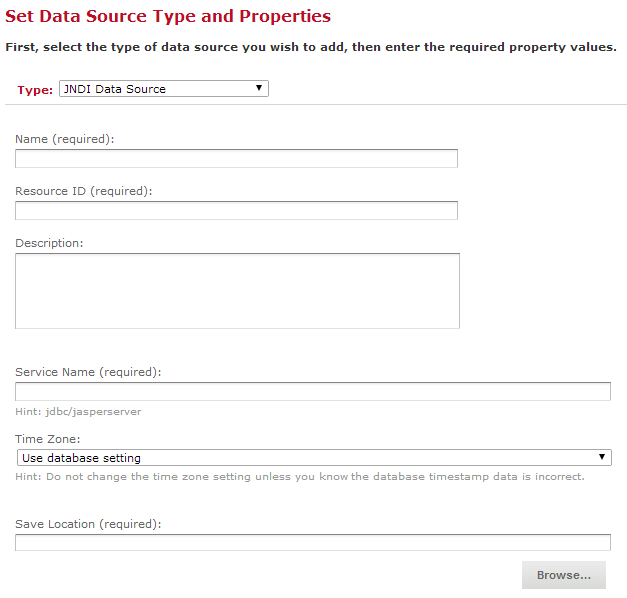The width and height of the screenshot is (627, 598).
Task: Click the red "Type:" label
Action: pos(35,90)
